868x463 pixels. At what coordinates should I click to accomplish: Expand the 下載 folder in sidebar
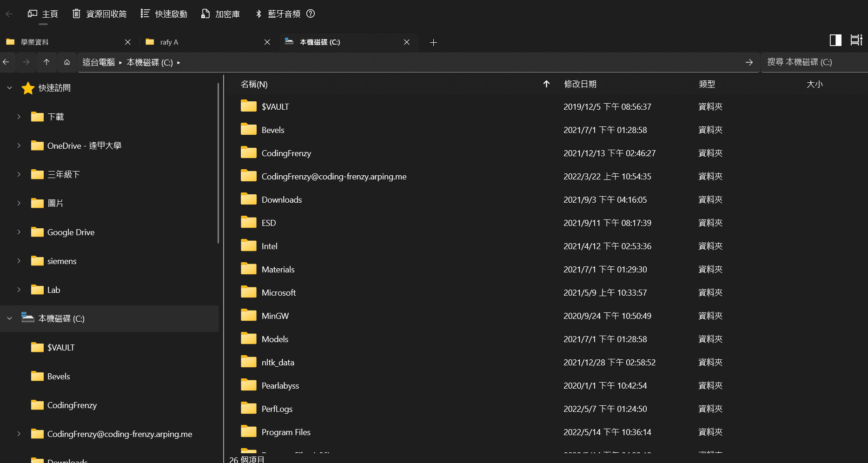click(x=19, y=117)
